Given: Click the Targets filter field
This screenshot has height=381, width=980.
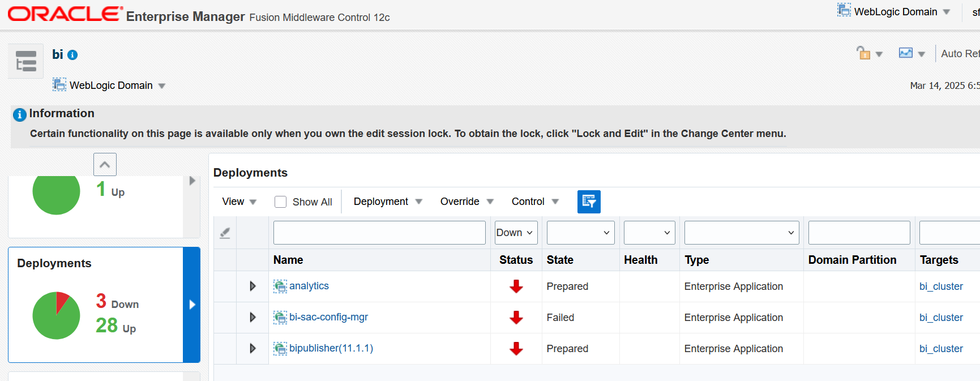Looking at the screenshot, I should pyautogui.click(x=949, y=233).
